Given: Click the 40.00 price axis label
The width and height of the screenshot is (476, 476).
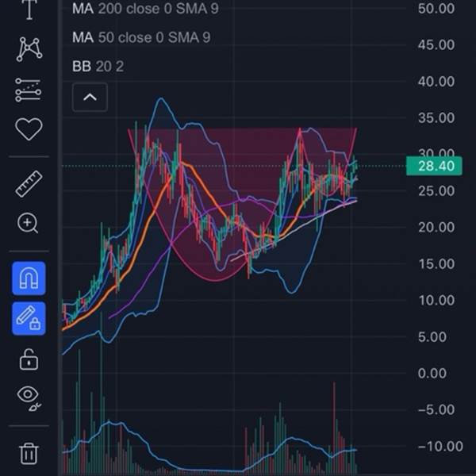Looking at the screenshot, I should click(x=436, y=82).
